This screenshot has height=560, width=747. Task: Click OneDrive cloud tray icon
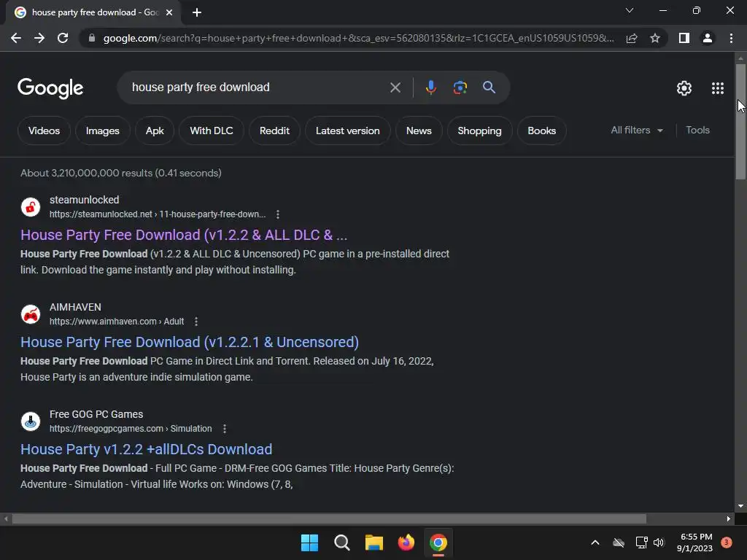tap(619, 542)
